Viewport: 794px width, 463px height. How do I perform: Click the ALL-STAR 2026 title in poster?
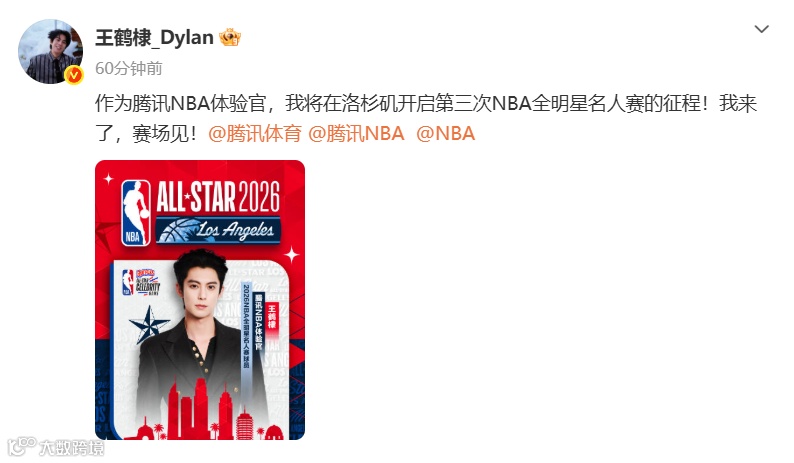pos(218,197)
